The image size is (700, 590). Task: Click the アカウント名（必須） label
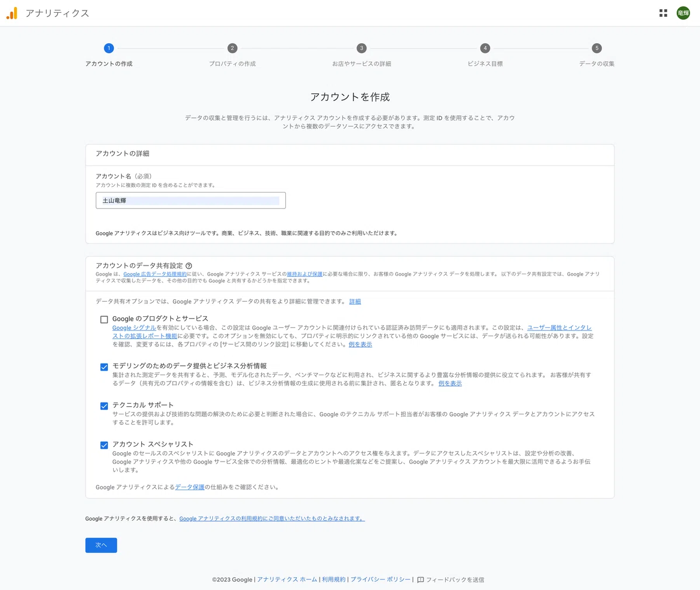pyautogui.click(x=125, y=176)
